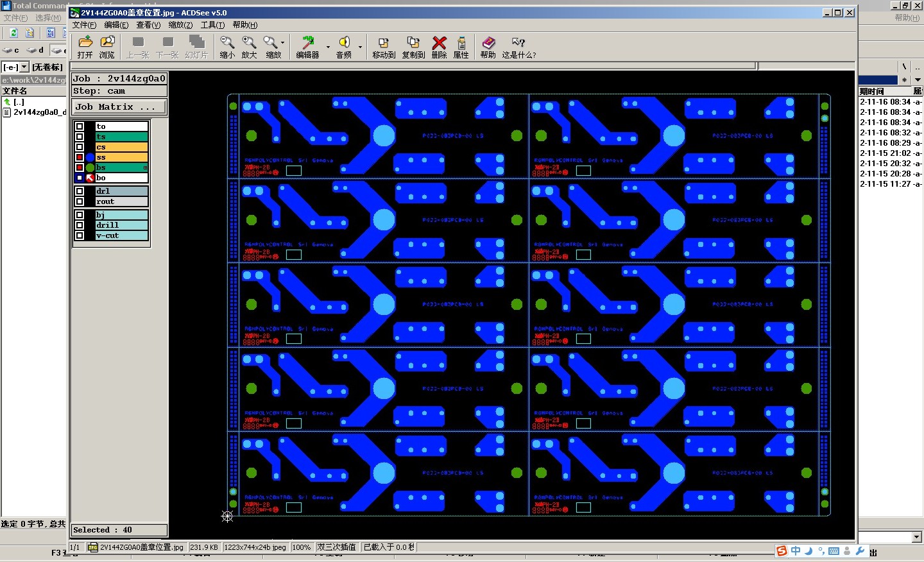
Task: Toggle the checkbox for layer bo
Action: point(80,178)
